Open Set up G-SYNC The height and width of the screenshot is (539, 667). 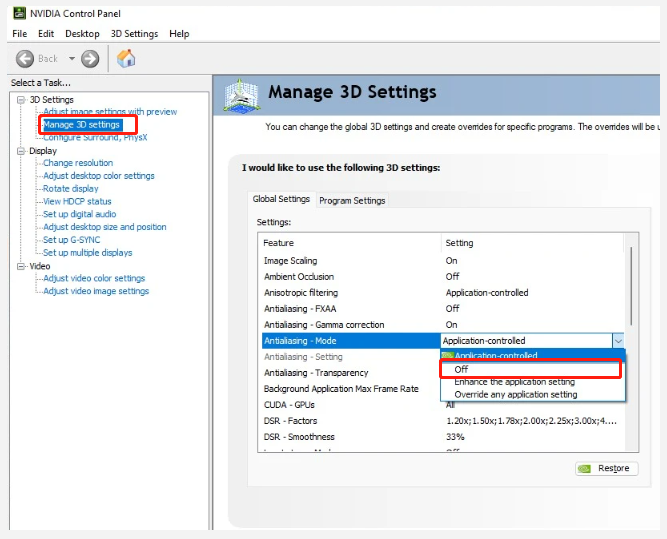[71, 240]
